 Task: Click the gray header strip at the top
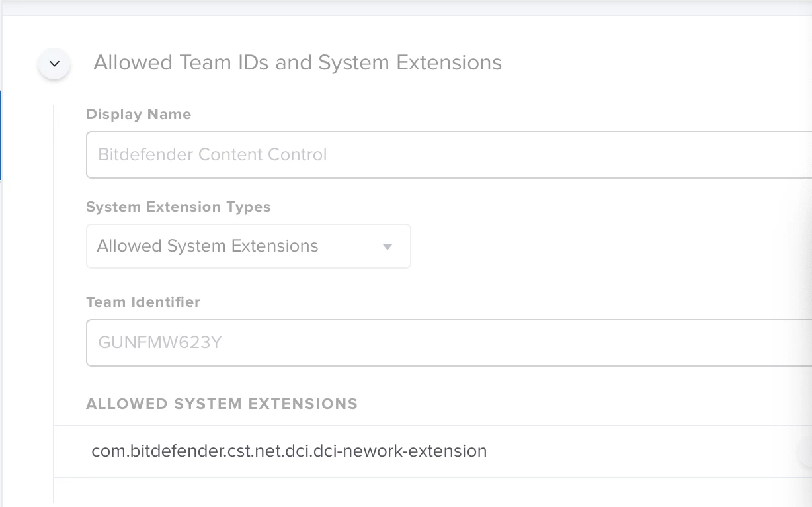406,7
